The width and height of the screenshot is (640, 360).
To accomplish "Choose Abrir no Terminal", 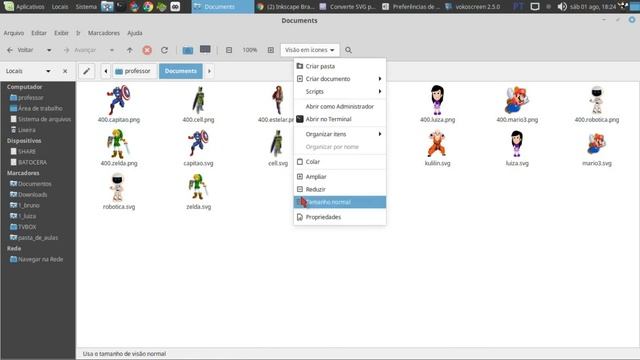I will coord(340,119).
